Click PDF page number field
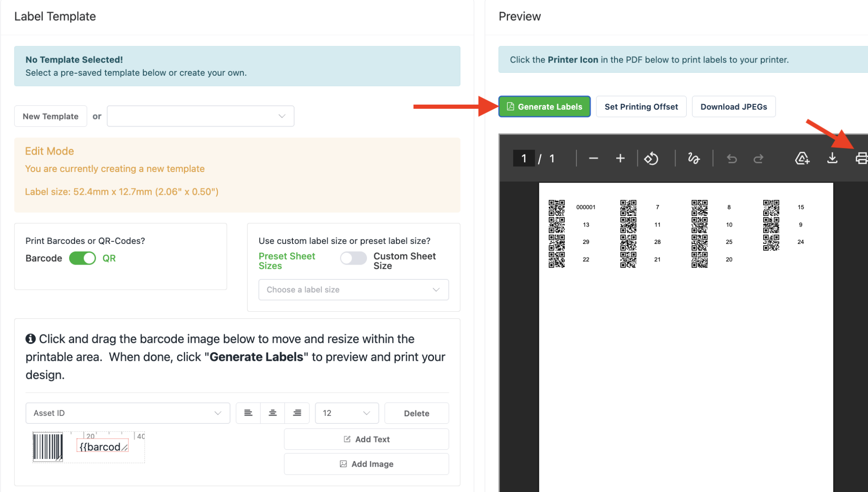Image resolution: width=868 pixels, height=492 pixels. click(524, 158)
